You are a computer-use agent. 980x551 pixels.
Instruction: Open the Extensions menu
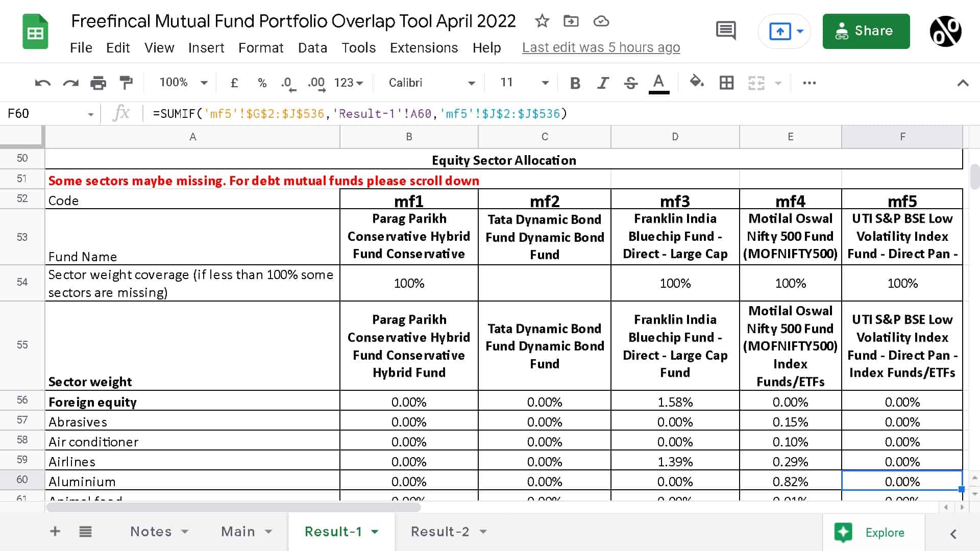(424, 47)
